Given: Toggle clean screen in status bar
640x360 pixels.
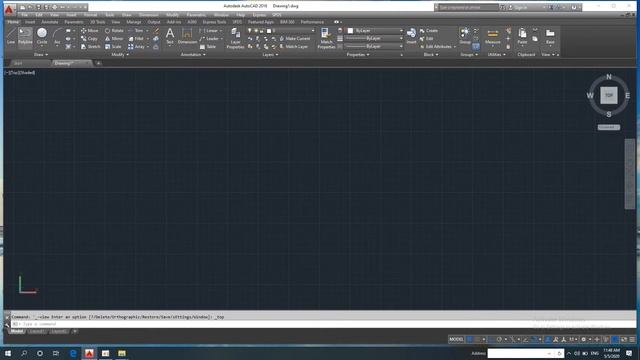Looking at the screenshot, I should coord(624,339).
